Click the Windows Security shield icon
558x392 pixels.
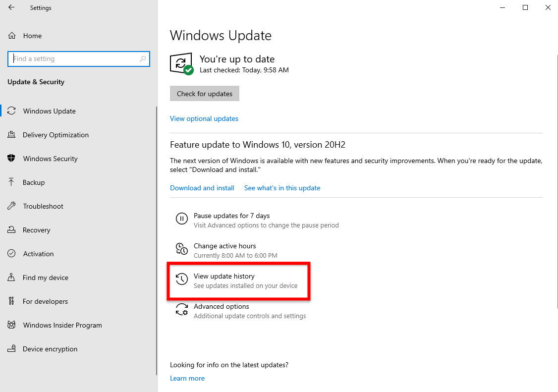pyautogui.click(x=11, y=159)
